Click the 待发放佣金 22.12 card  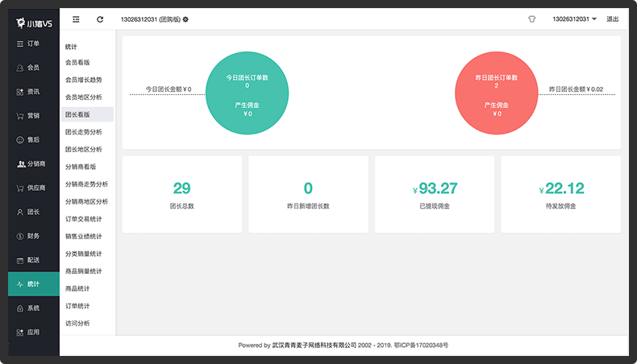561,194
